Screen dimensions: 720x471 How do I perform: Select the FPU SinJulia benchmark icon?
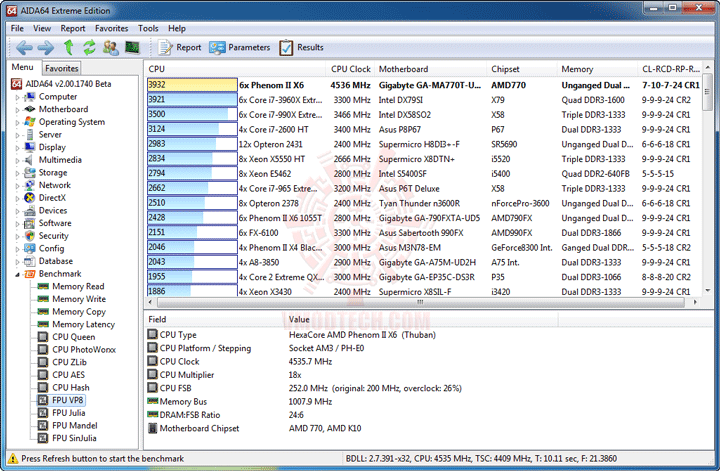point(43,438)
